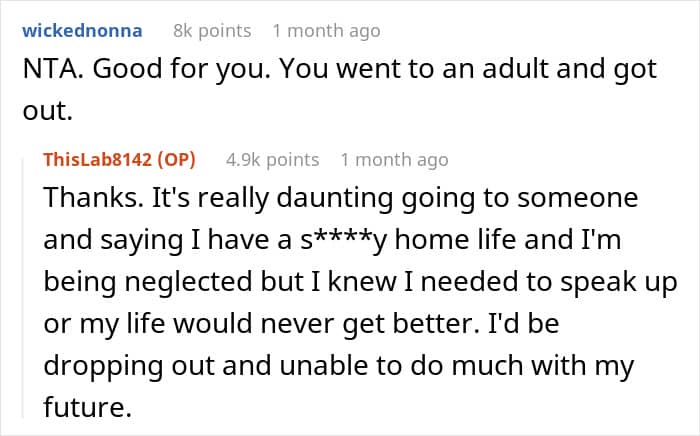The height and width of the screenshot is (436, 700).
Task: Click the 4.9k points score
Action: [272, 159]
